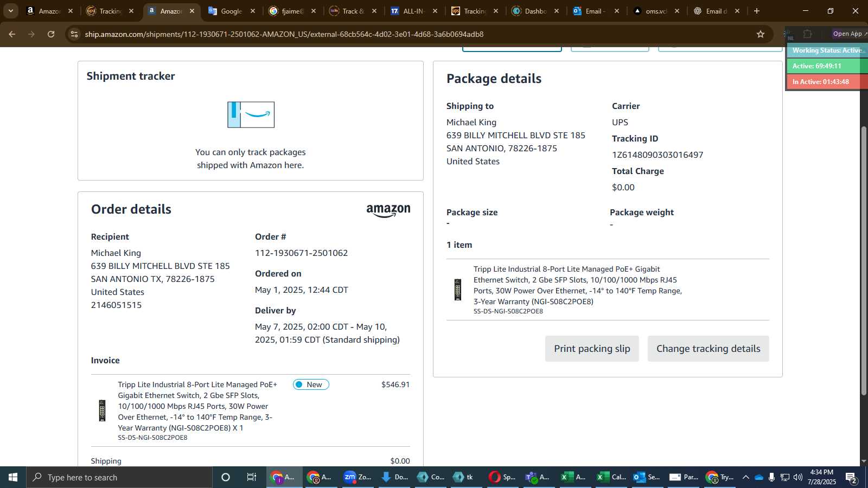Viewport: 868px width, 488px height.
Task: Open Microsoft Teams on taskbar
Action: [538, 477]
